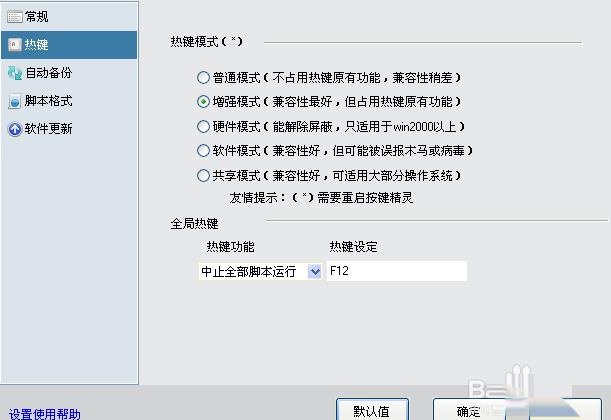The height and width of the screenshot is (420, 611).
Task: Click the 确定 button
Action: 470,410
